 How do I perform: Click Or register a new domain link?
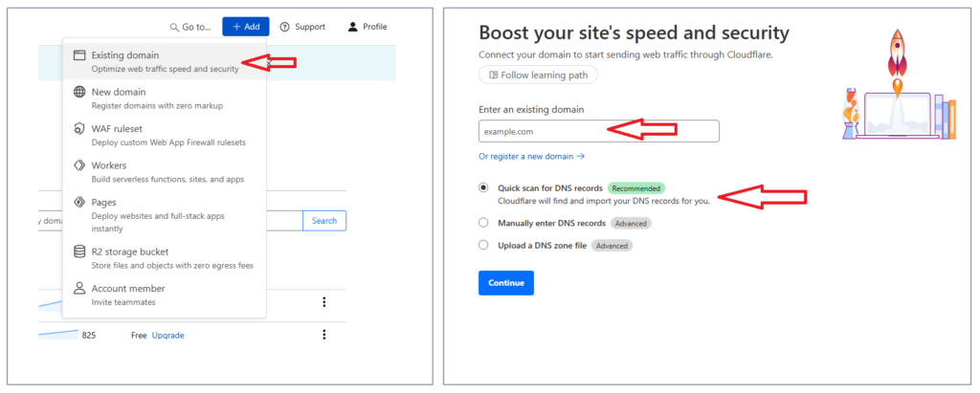pyautogui.click(x=531, y=156)
